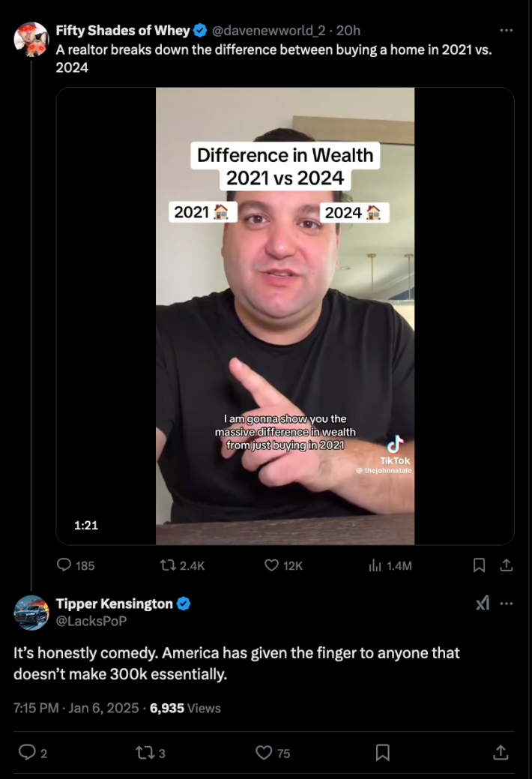The width and height of the screenshot is (532, 779).
Task: Open @LacksPoP profile handle
Action: (x=91, y=621)
